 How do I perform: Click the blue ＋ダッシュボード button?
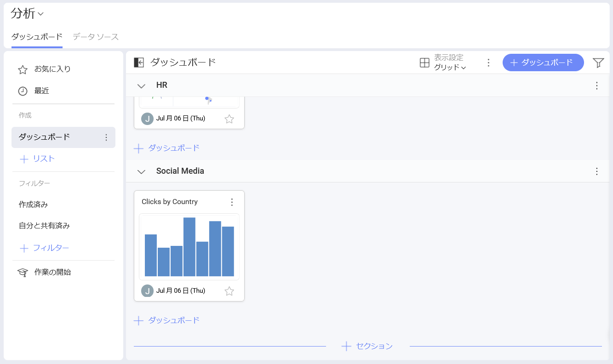543,63
